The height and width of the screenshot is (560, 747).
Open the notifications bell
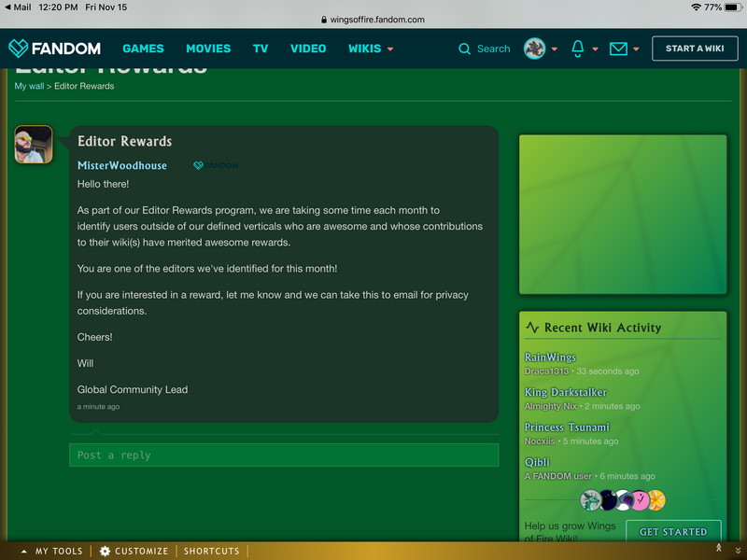pyautogui.click(x=578, y=49)
